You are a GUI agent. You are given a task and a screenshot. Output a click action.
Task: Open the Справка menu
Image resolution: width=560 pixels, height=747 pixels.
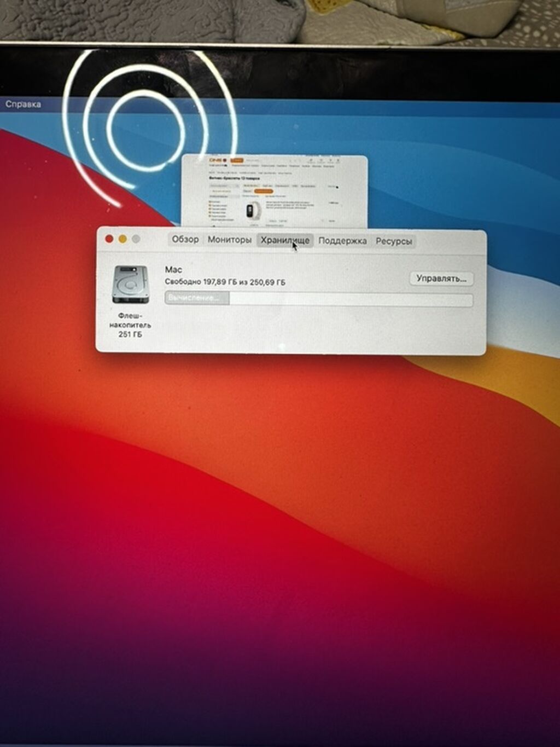click(23, 104)
